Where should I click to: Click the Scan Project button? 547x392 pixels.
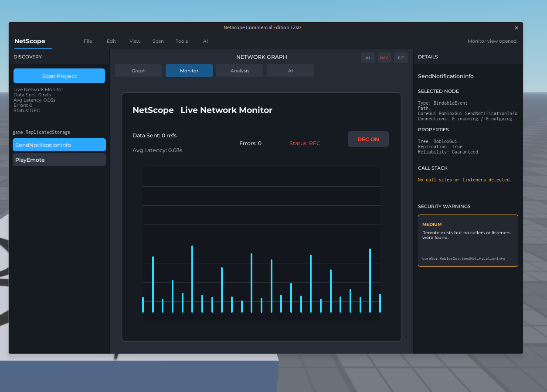tap(59, 76)
